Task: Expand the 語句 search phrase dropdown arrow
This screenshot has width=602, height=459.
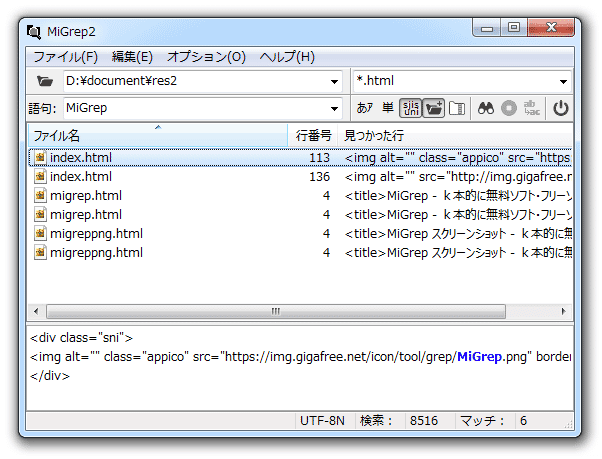Action: click(x=334, y=109)
